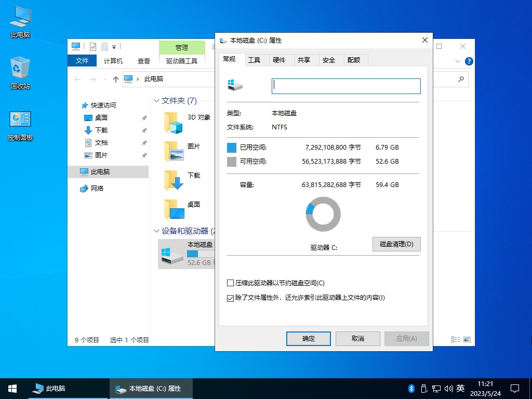Open the notification center icon
532x399 pixels.
pos(515,389)
